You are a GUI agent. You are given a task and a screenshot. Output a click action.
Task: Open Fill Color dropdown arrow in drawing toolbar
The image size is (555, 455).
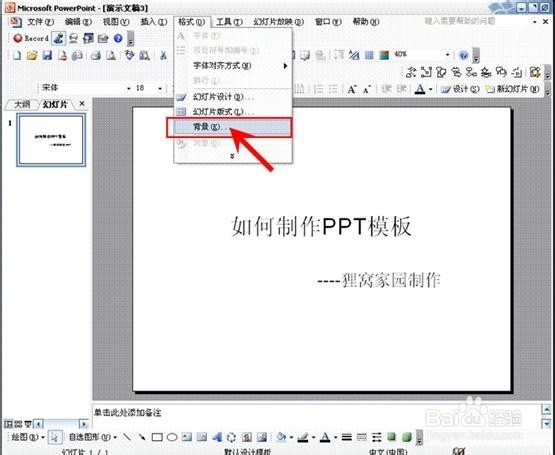click(291, 438)
